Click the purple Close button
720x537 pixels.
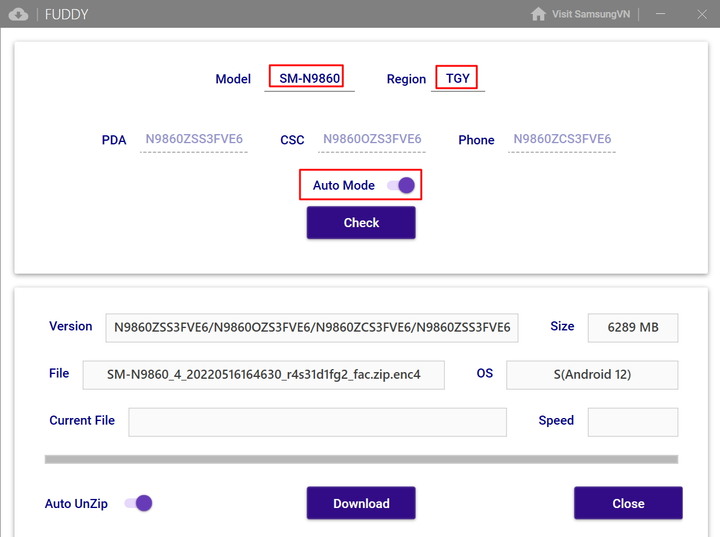click(x=628, y=503)
